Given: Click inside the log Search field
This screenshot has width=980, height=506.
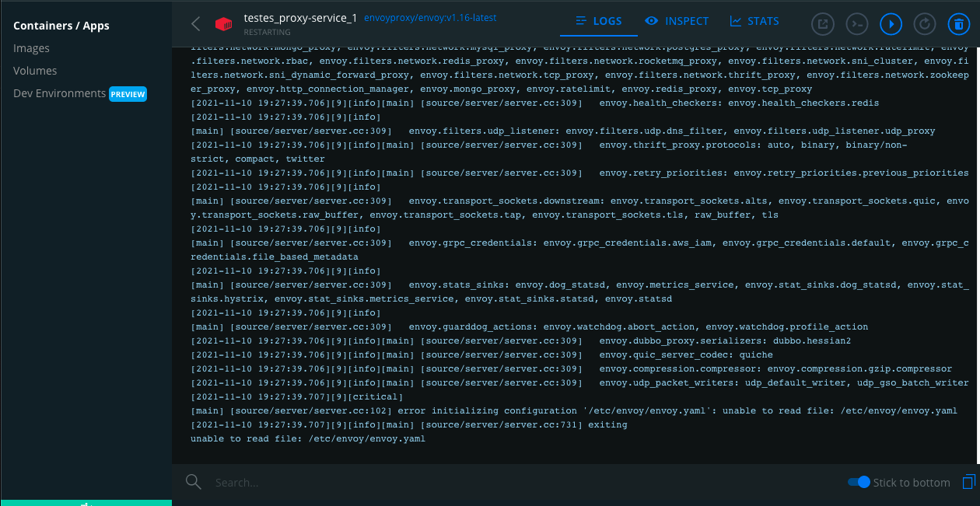Looking at the screenshot, I should coord(311,482).
